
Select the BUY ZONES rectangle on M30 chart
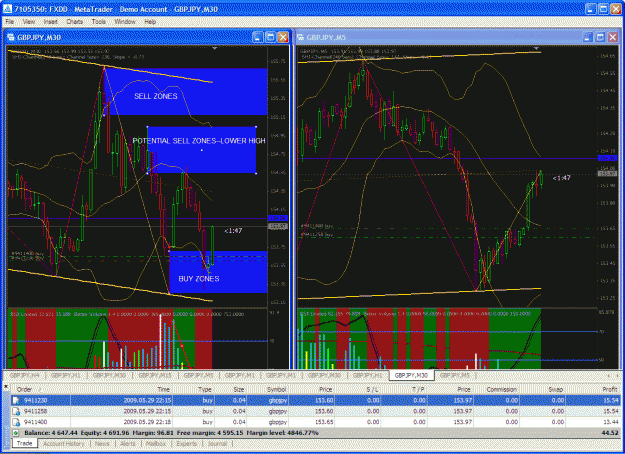(218, 272)
